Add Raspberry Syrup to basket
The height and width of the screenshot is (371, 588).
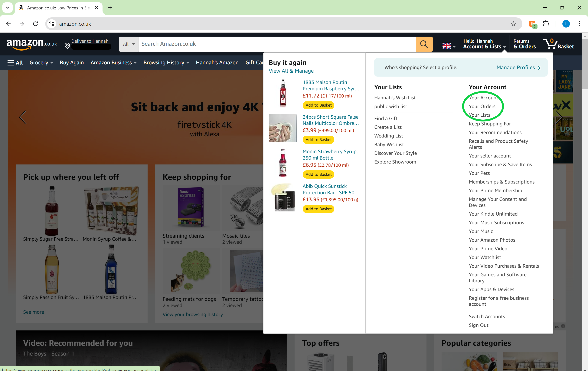click(x=318, y=105)
